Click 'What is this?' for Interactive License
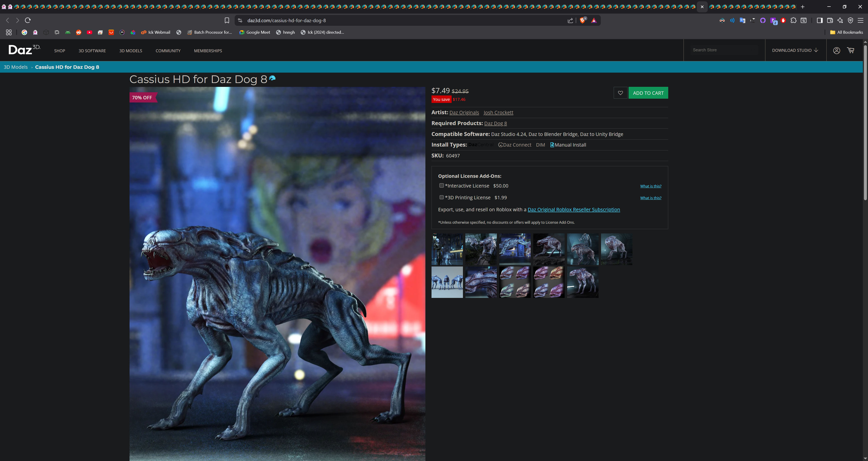The width and height of the screenshot is (868, 461). coord(651,186)
